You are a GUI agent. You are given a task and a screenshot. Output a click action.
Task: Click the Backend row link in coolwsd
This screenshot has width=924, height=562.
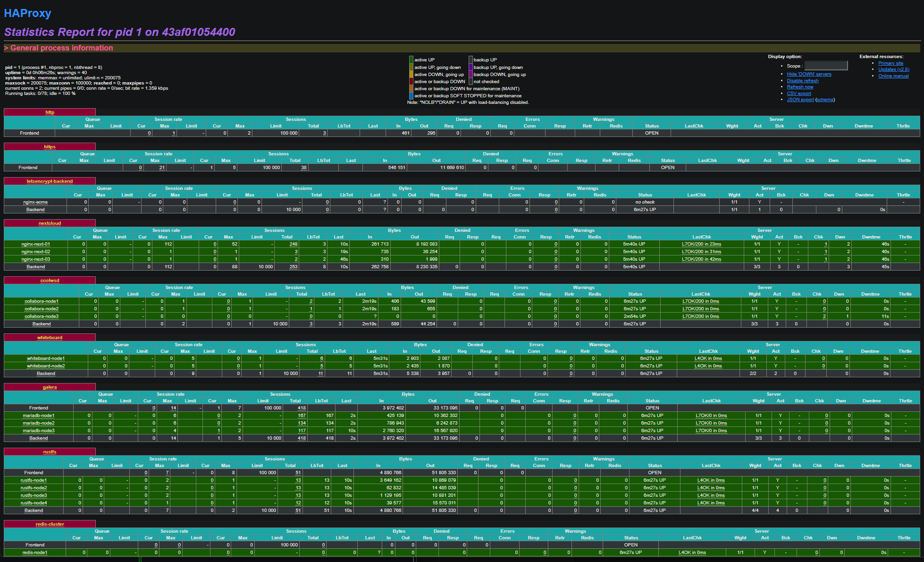tap(42, 324)
